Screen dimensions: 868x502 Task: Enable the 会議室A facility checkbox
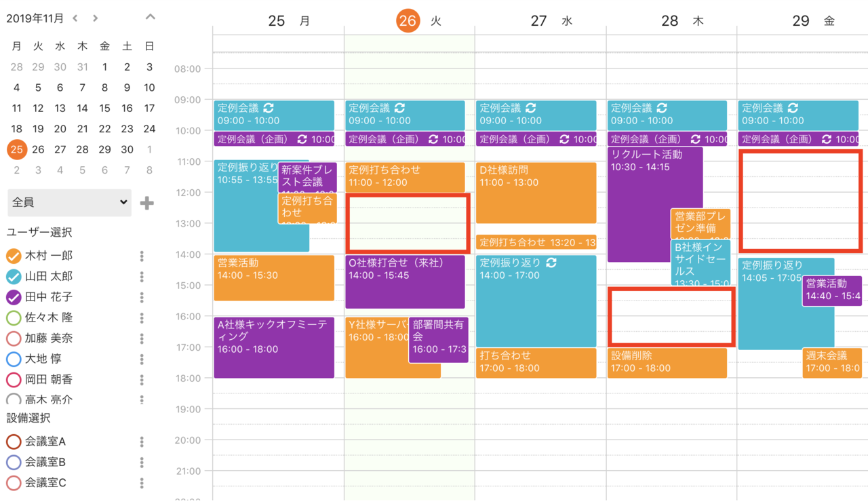click(x=14, y=442)
